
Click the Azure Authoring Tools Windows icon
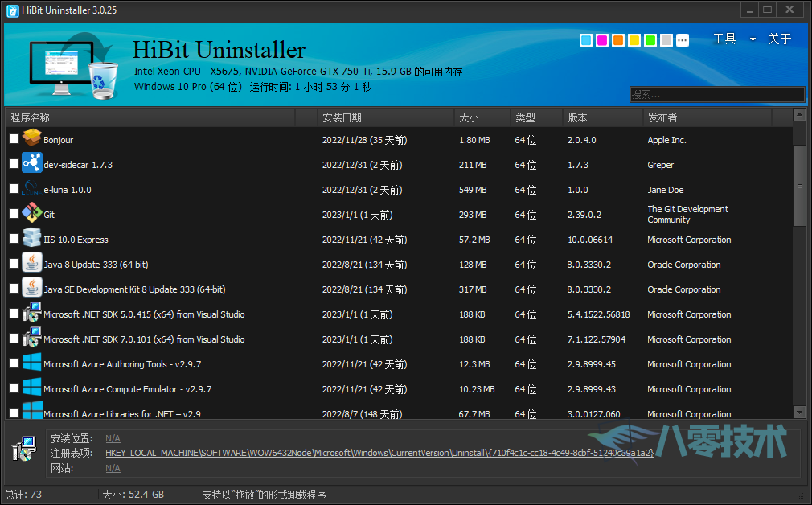[x=31, y=362]
